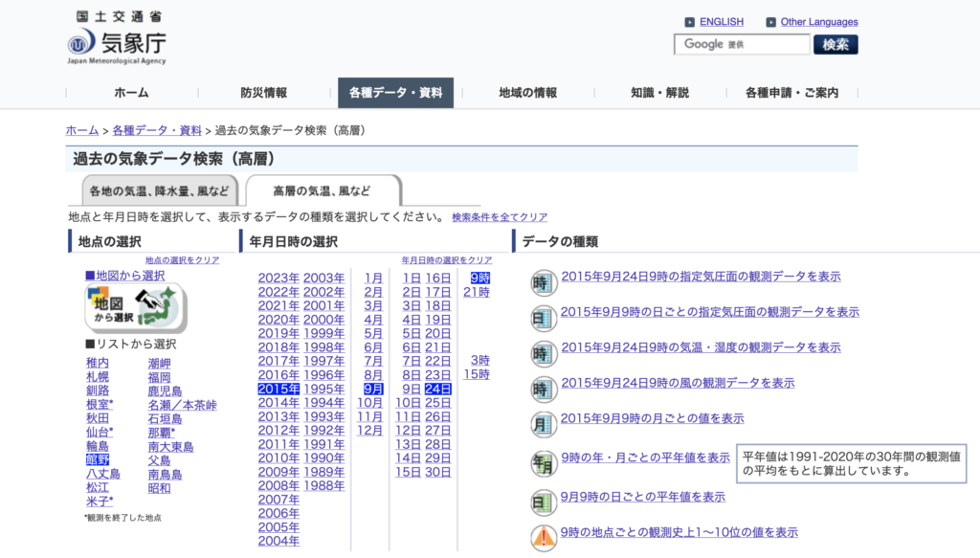The height and width of the screenshot is (558, 980).
Task: Open the 地図から選択 text link
Action: tap(125, 276)
